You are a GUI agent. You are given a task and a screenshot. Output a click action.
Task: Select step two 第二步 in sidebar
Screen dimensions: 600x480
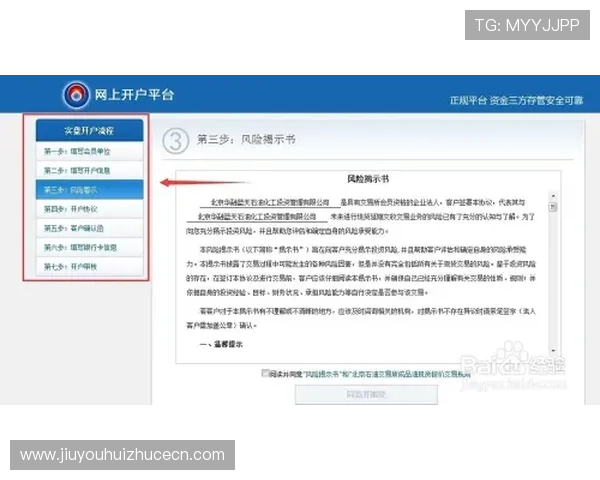90,170
